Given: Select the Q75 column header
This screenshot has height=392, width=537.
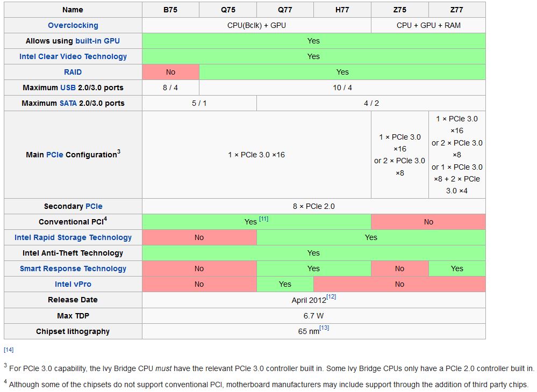Looking at the screenshot, I should [228, 10].
